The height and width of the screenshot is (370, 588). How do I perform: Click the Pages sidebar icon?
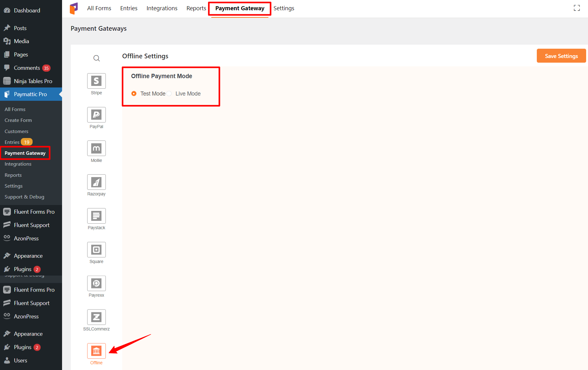click(x=7, y=55)
